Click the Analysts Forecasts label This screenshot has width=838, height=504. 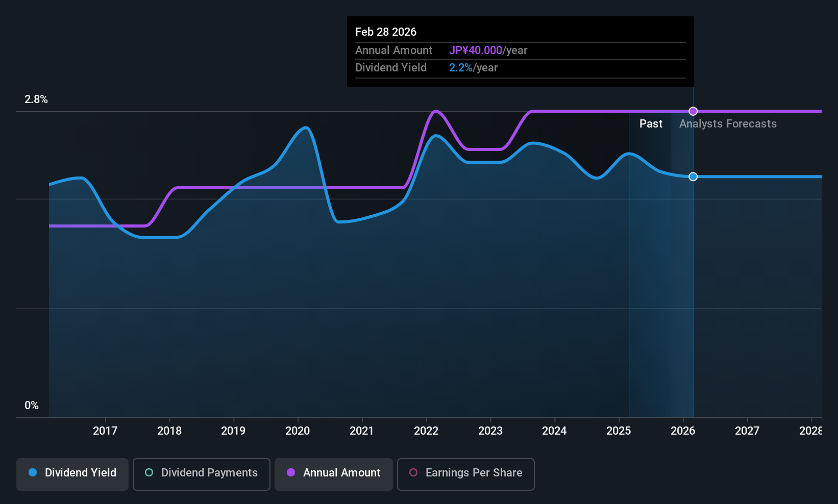pyautogui.click(x=728, y=124)
